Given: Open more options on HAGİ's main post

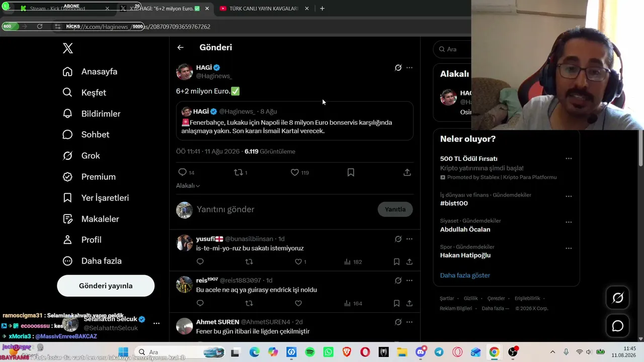Looking at the screenshot, I should pos(409,67).
